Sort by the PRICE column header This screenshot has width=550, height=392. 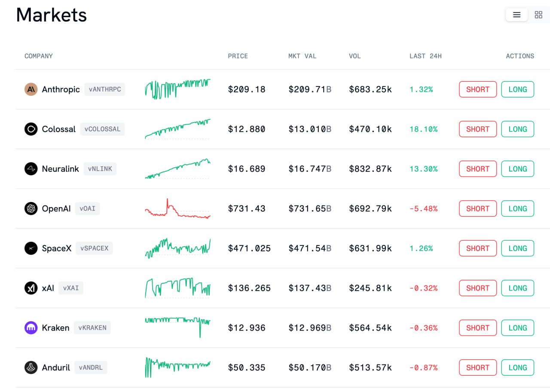tap(238, 56)
